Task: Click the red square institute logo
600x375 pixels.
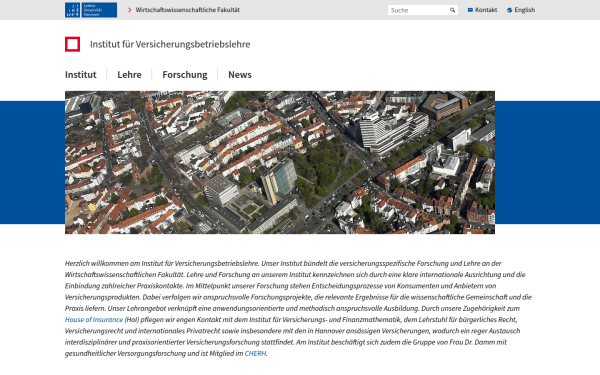Action: click(x=72, y=44)
